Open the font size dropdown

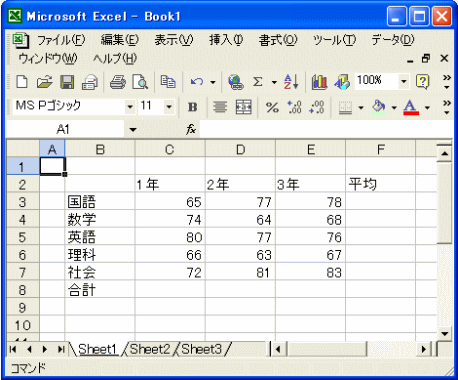pyautogui.click(x=169, y=107)
